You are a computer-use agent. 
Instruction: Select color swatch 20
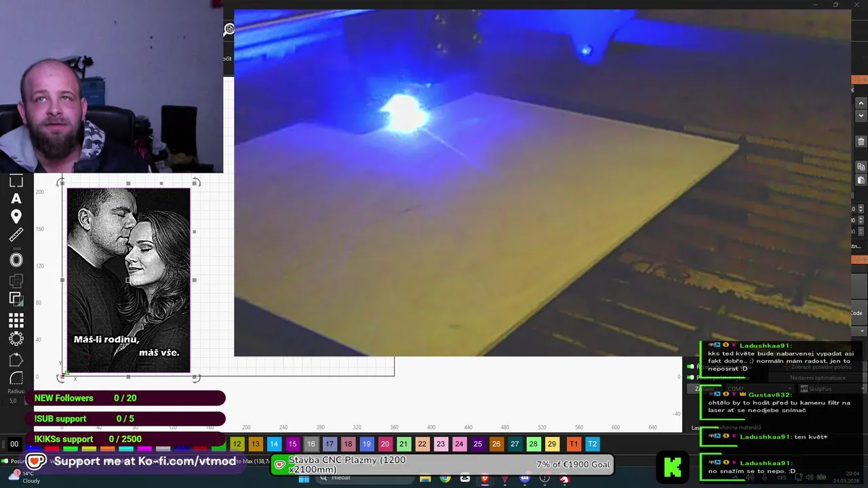pyautogui.click(x=384, y=444)
